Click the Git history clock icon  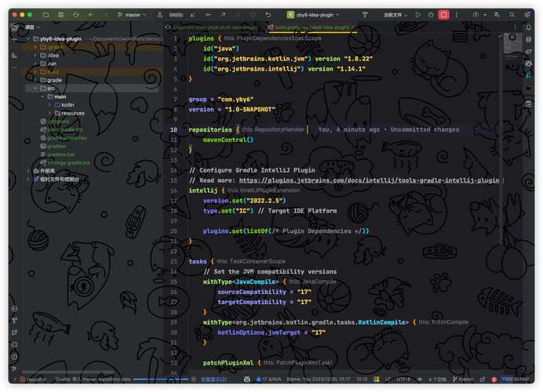pyautogui.click(x=253, y=15)
